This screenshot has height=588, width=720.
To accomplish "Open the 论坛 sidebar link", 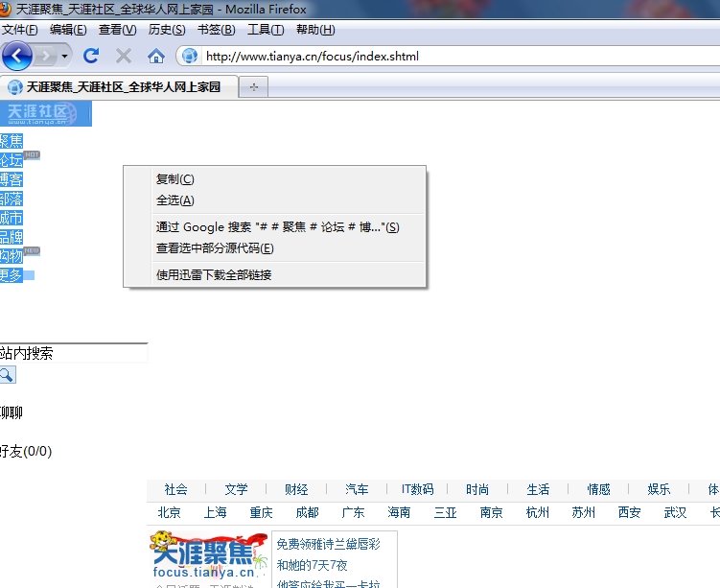I will click(11, 160).
